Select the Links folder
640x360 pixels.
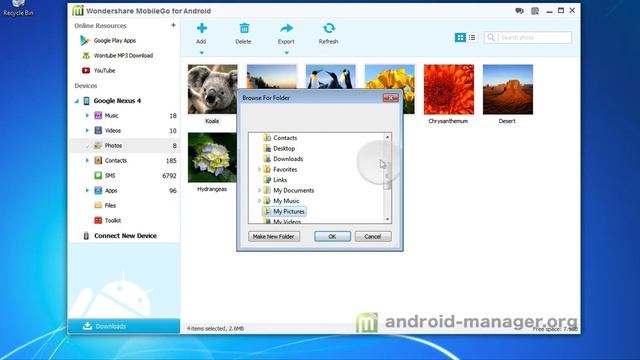coord(280,180)
